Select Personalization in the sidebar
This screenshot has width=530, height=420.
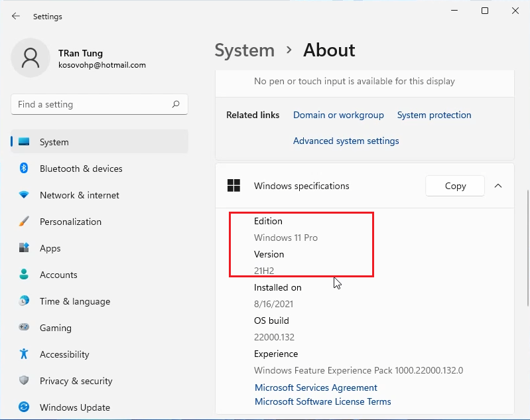click(99, 222)
